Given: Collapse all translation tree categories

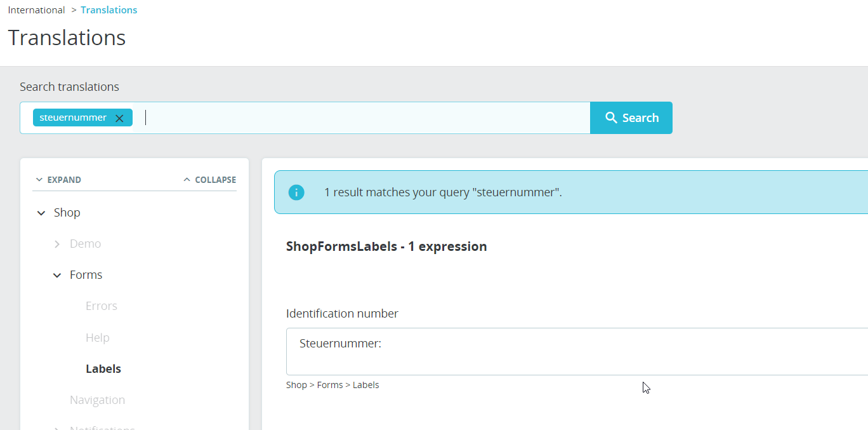Looking at the screenshot, I should click(x=209, y=180).
